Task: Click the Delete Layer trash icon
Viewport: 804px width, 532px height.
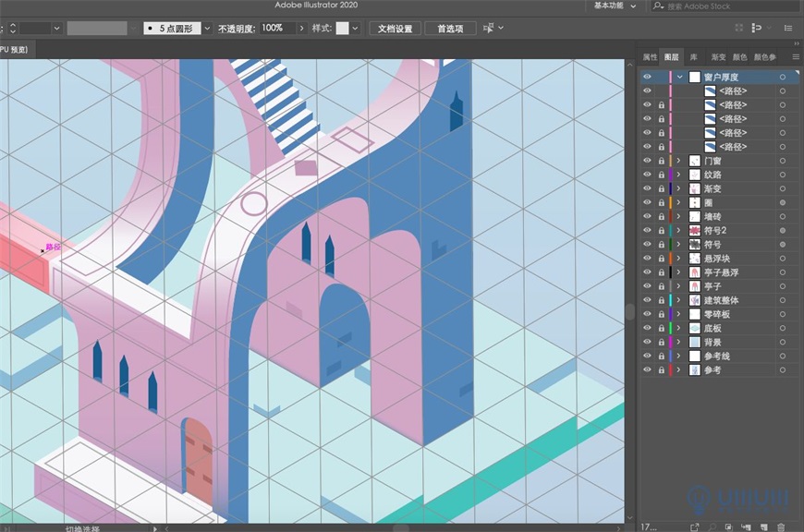Action: point(780,525)
